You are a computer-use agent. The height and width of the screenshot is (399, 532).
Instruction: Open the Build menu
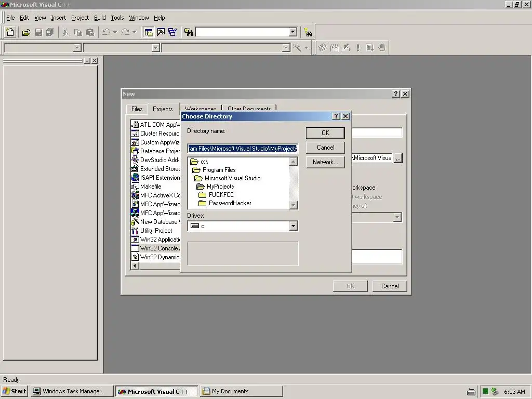(100, 18)
